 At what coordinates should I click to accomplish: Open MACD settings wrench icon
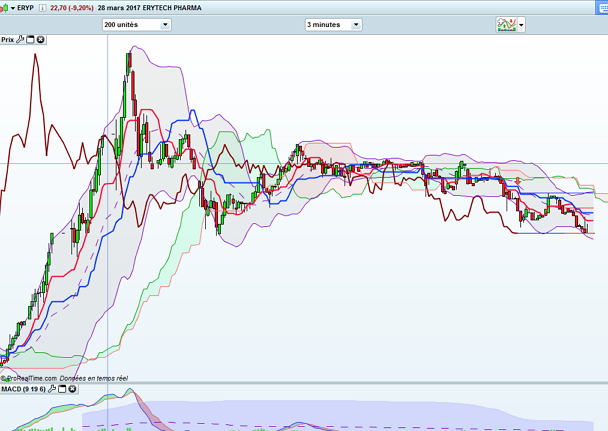(x=52, y=389)
